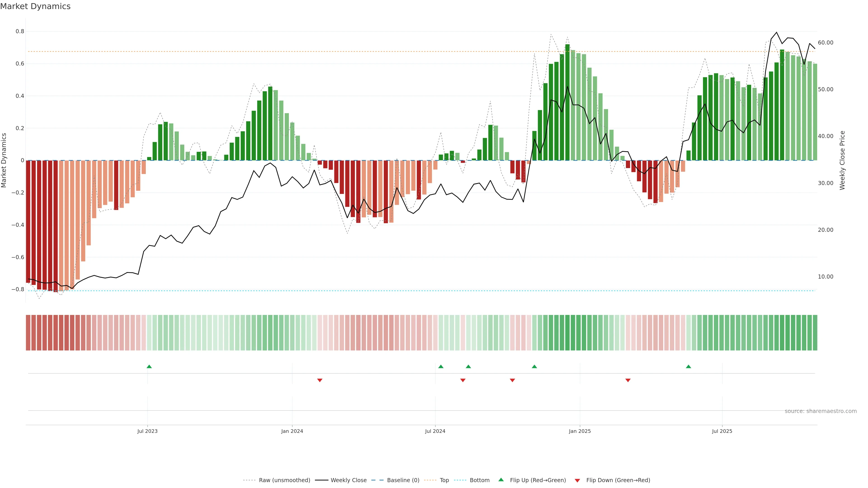Click the last red Flip Down triangle marker
The width and height of the screenshot is (868, 488).
(x=628, y=380)
